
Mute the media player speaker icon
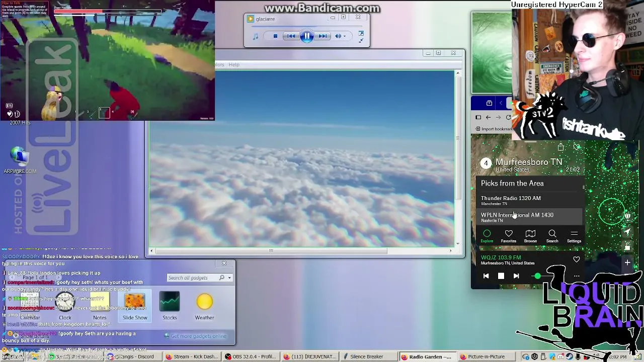click(338, 36)
